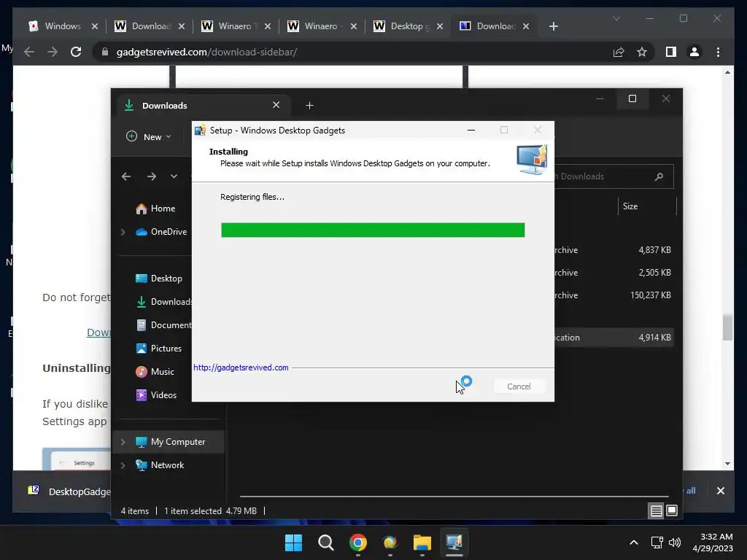Select the 4,837 KB archive file row

coord(614,250)
